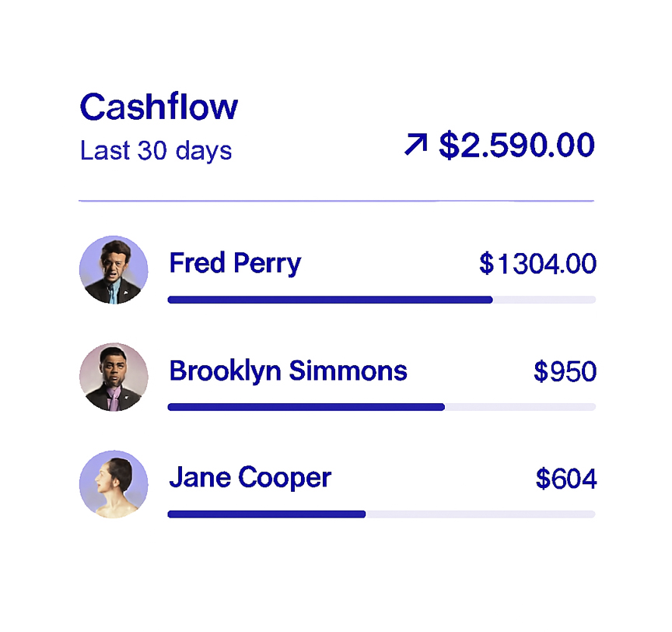
Task: Open the Brooklyn Simmons entry name
Action: point(288,370)
